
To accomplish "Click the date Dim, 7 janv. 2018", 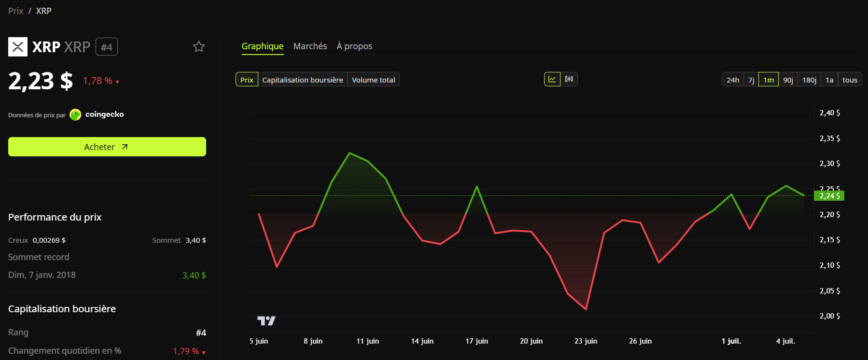I will (42, 275).
